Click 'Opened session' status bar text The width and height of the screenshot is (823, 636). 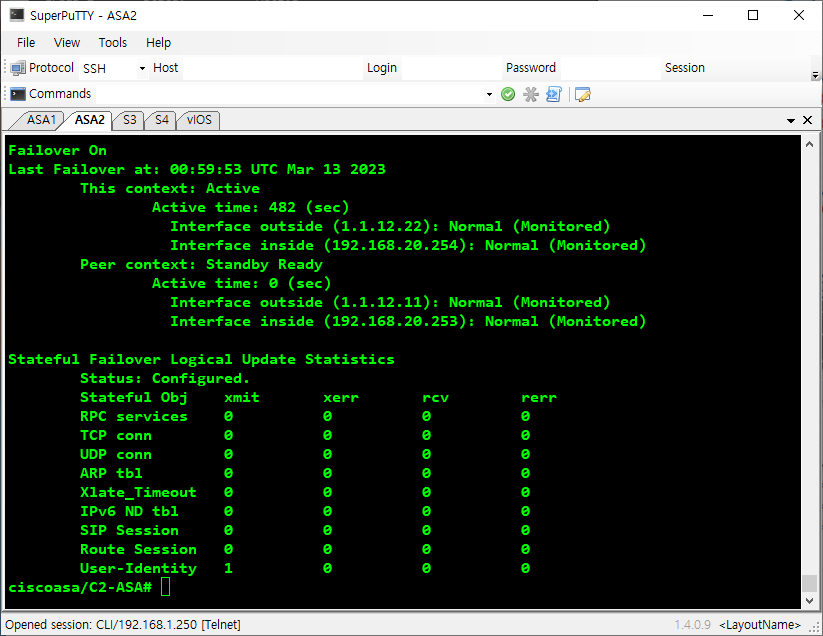point(123,624)
